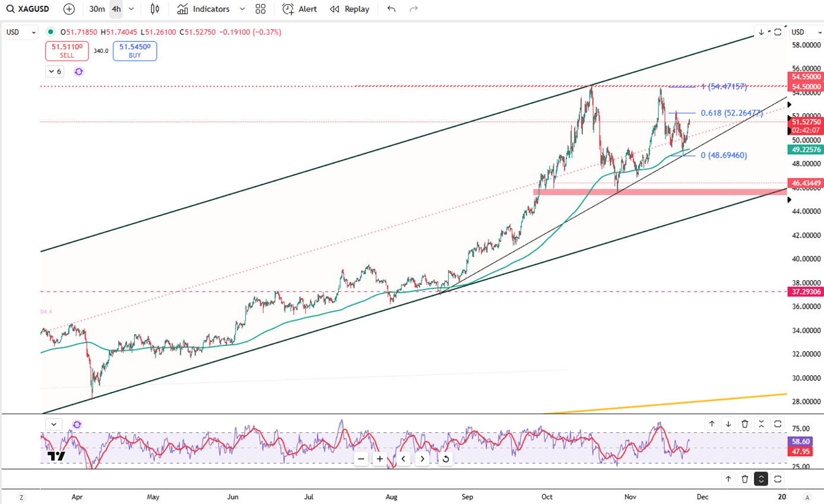
Task: Start bar Replay mode
Action: (x=350, y=9)
